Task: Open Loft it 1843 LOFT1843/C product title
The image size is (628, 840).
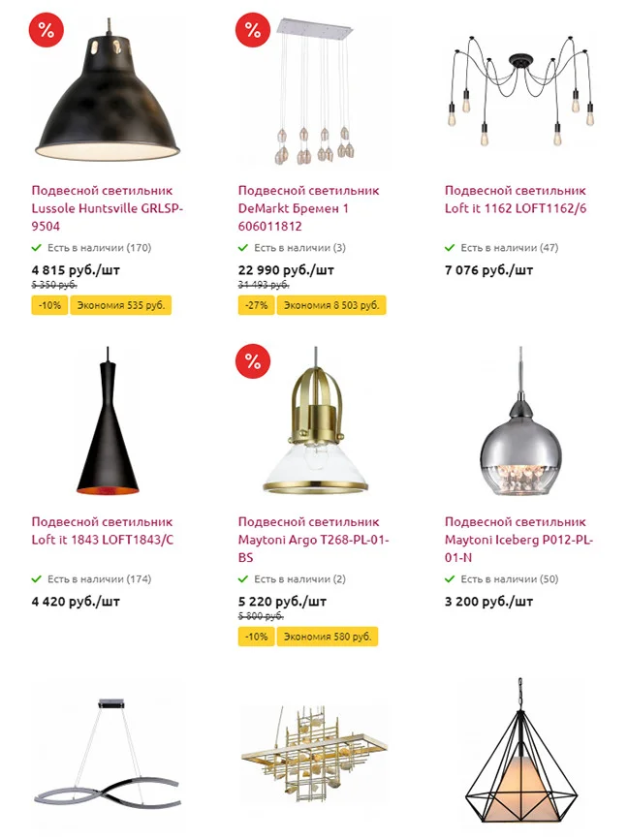Action: 103,530
